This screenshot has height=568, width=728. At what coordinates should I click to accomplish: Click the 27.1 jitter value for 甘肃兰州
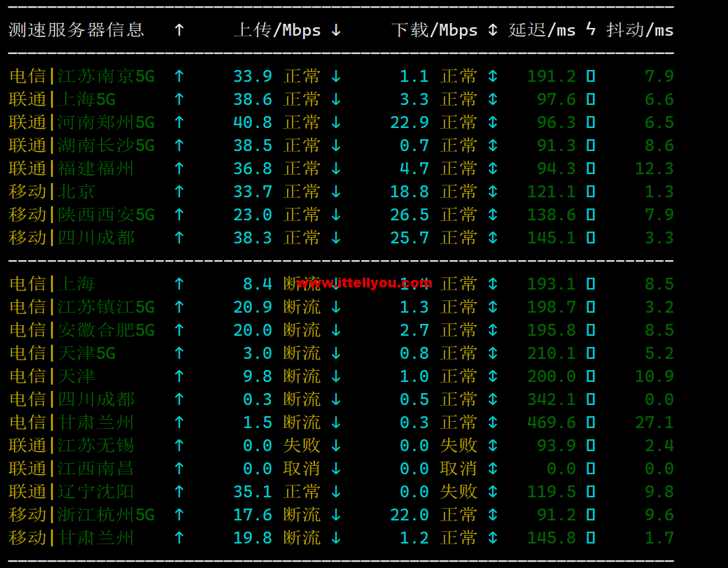(654, 423)
